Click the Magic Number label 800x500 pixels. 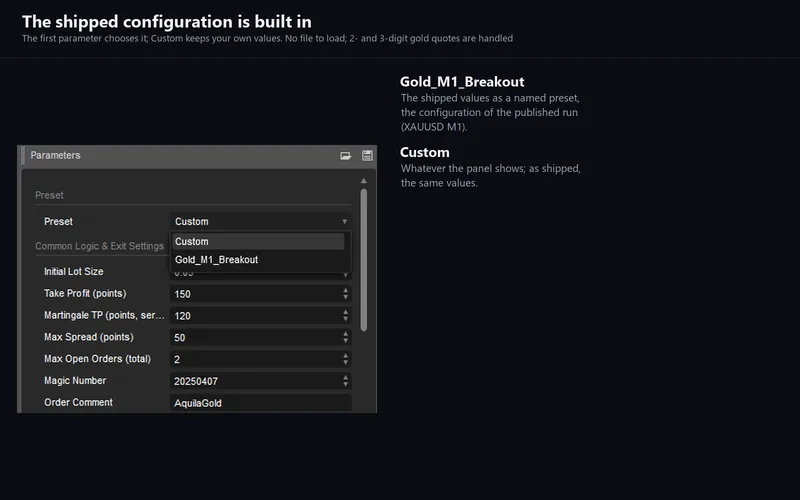pyautogui.click(x=75, y=381)
